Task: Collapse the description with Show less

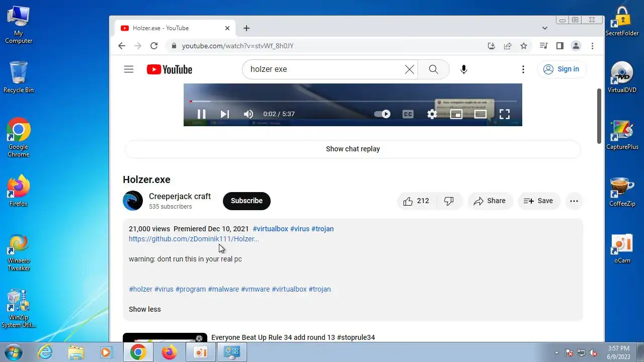Action: 145,309
